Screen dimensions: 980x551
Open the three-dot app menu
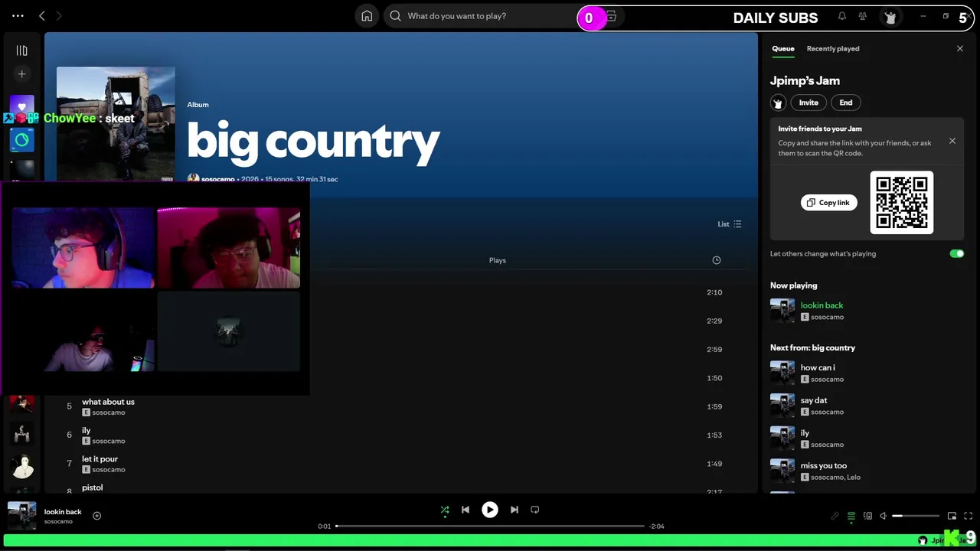click(18, 16)
